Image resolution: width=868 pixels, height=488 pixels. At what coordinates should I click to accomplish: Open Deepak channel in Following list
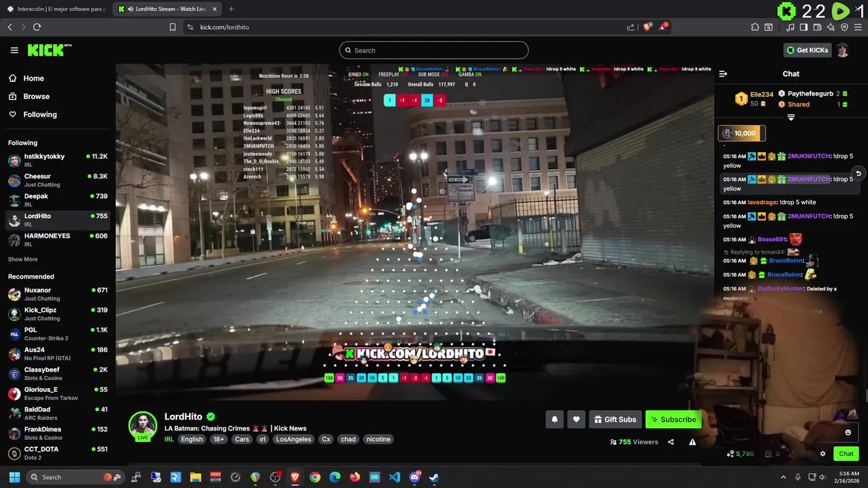(58, 200)
